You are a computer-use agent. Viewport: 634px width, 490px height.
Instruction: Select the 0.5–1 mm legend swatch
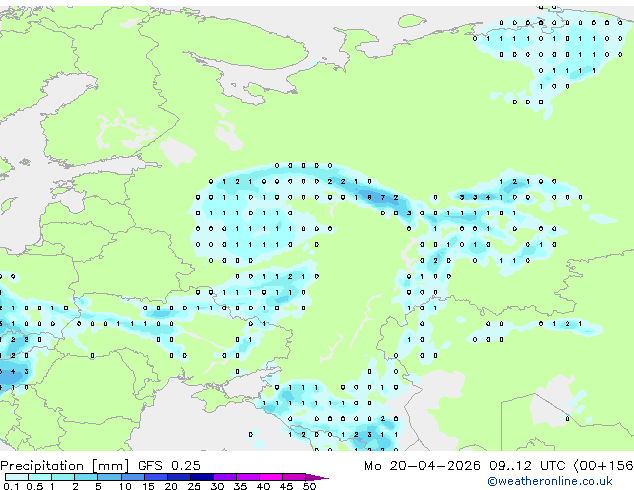[x=40, y=477]
